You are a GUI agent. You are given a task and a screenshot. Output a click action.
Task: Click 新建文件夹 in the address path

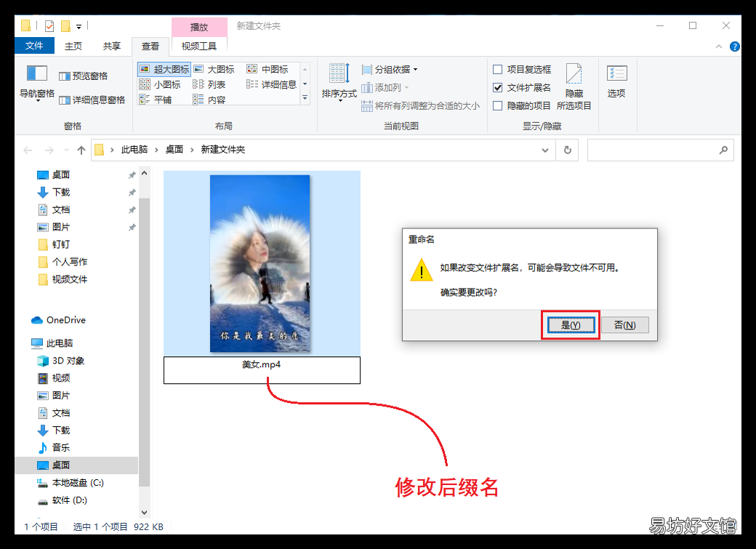tap(222, 150)
